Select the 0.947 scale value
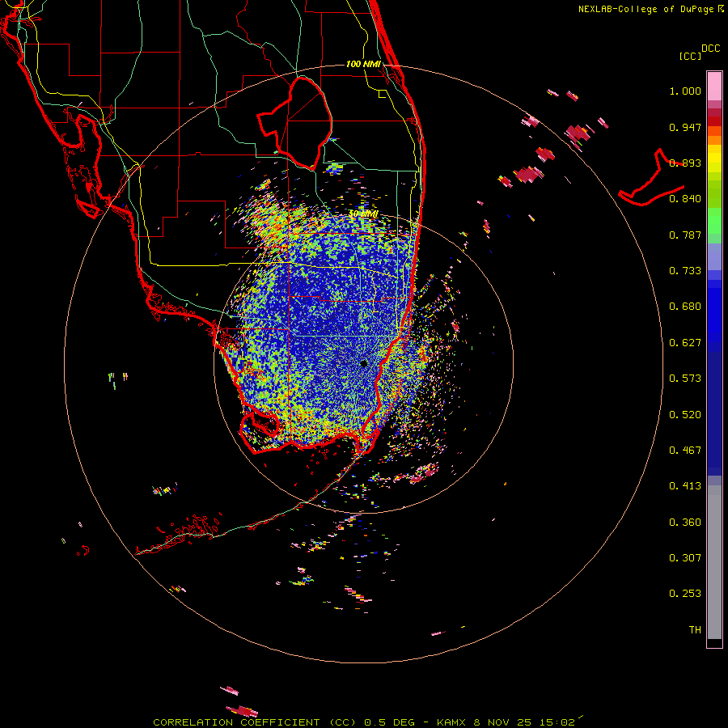728x728 pixels. (685, 127)
